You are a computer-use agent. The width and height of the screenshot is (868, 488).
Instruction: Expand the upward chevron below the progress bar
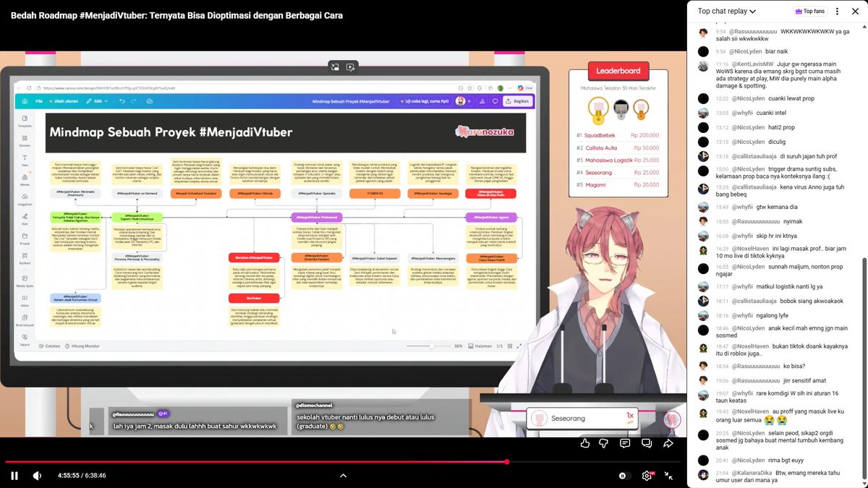pos(343,476)
